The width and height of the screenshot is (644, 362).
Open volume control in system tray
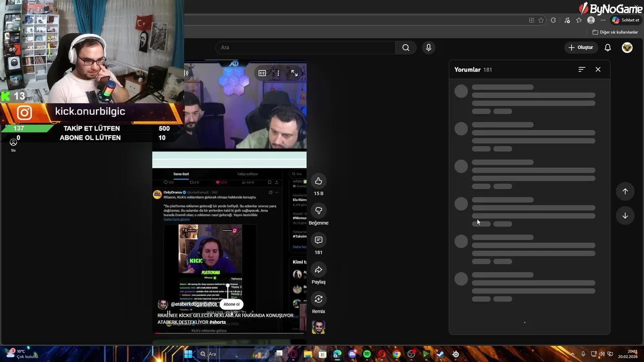(602, 354)
